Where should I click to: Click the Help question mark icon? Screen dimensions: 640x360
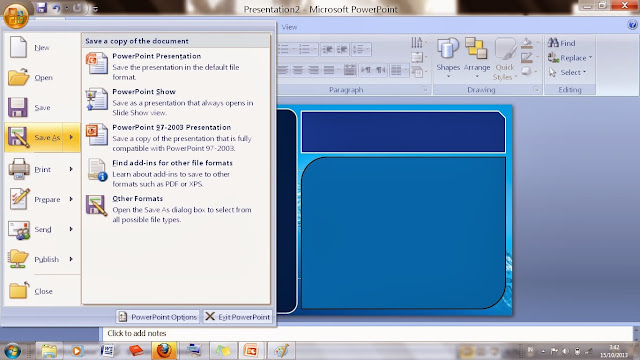[632, 25]
